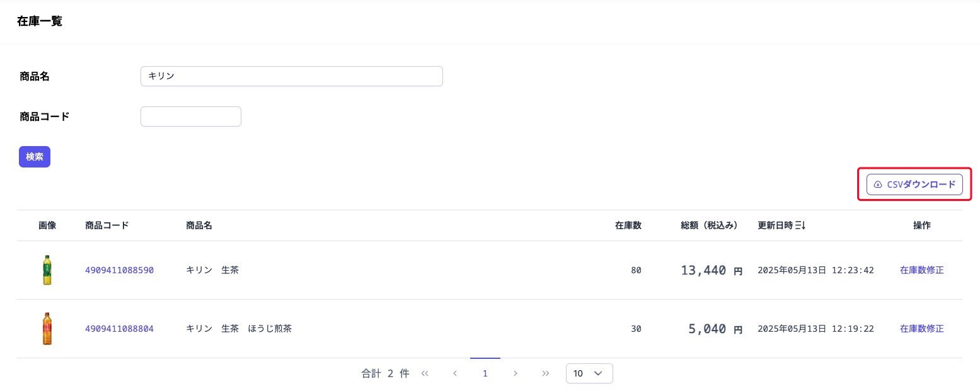Open the orange ほうじ煎茶 bottle image
The height and width of the screenshot is (391, 980).
[x=47, y=329]
